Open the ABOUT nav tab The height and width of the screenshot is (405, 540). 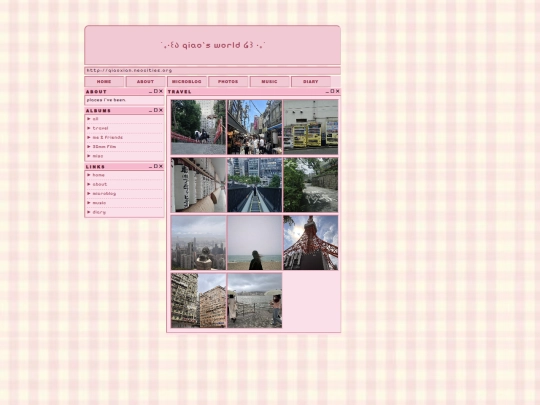coord(145,82)
